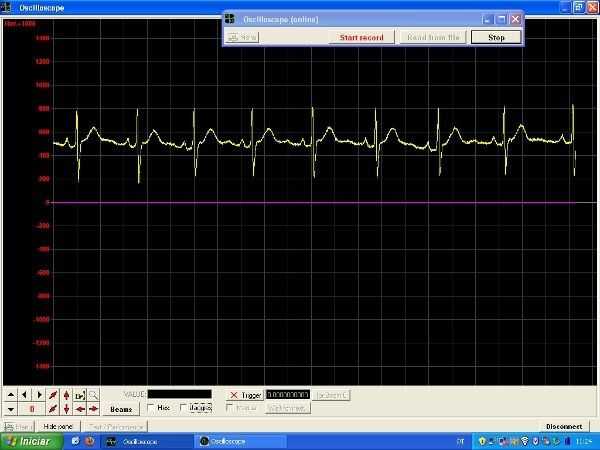The image size is (600, 450).
Task: Click the first quick launch icon in taskbar
Action: tap(75, 441)
